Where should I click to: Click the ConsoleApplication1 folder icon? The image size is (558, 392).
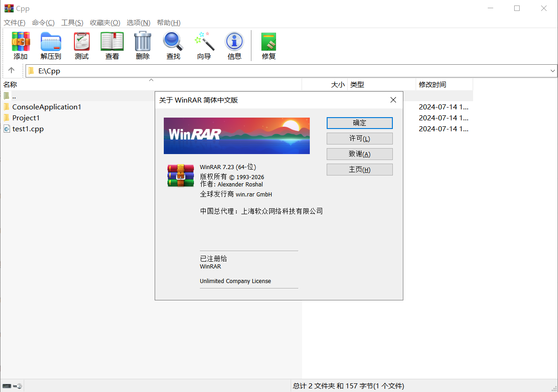pyautogui.click(x=6, y=107)
